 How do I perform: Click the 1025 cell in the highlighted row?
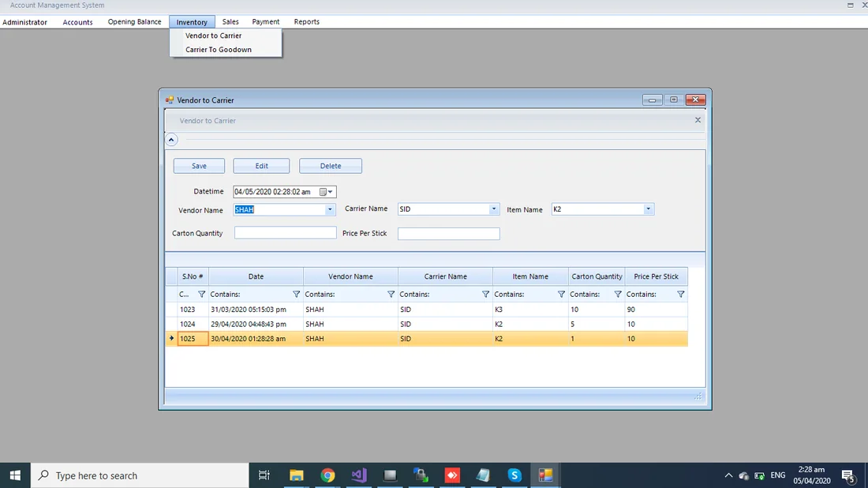193,339
